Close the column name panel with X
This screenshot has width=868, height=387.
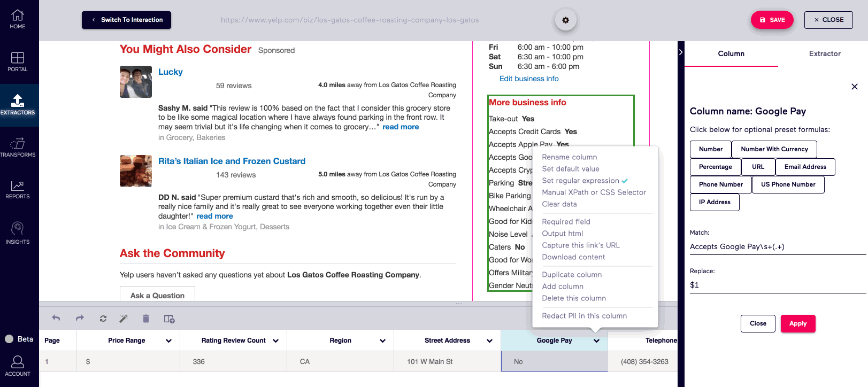click(x=855, y=87)
